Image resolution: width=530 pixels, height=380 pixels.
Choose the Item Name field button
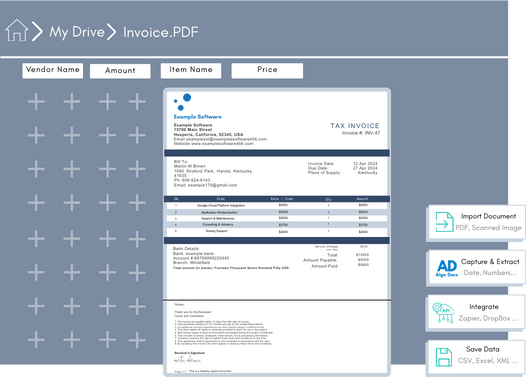[191, 71]
